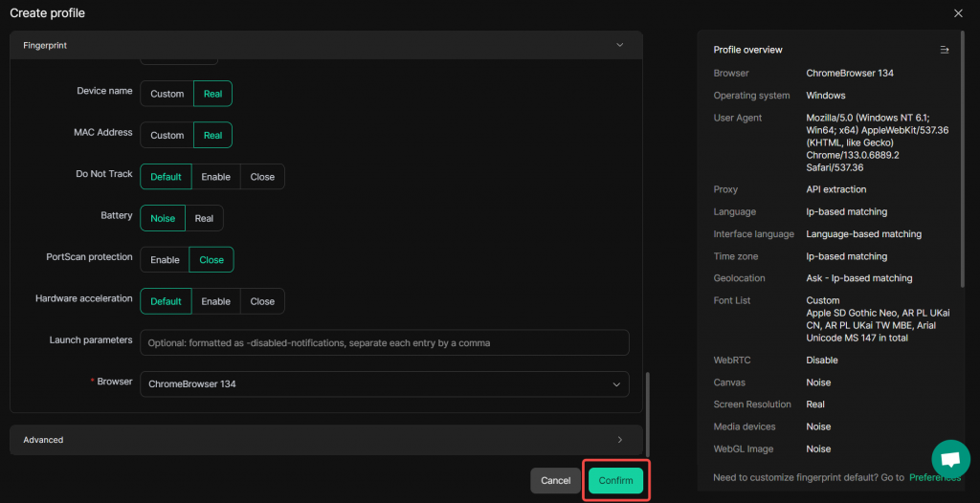Collapse the Fingerprint section chevron
This screenshot has height=503, width=980.
pos(619,45)
